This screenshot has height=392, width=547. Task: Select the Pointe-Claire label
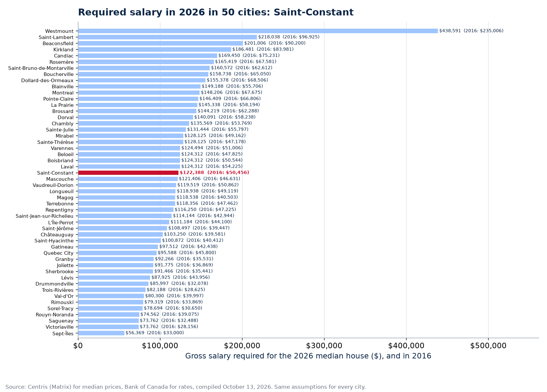click(x=59, y=99)
